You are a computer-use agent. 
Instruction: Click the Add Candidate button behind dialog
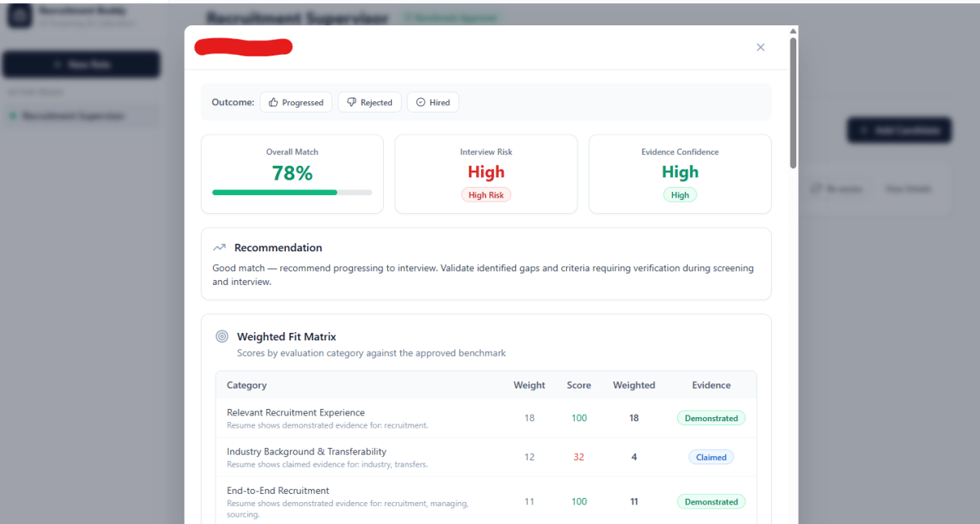(899, 130)
